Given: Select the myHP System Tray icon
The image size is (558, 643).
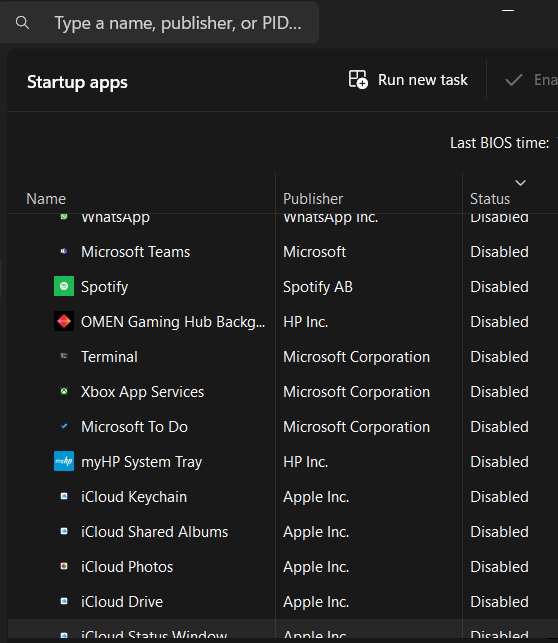Looking at the screenshot, I should [64, 461].
